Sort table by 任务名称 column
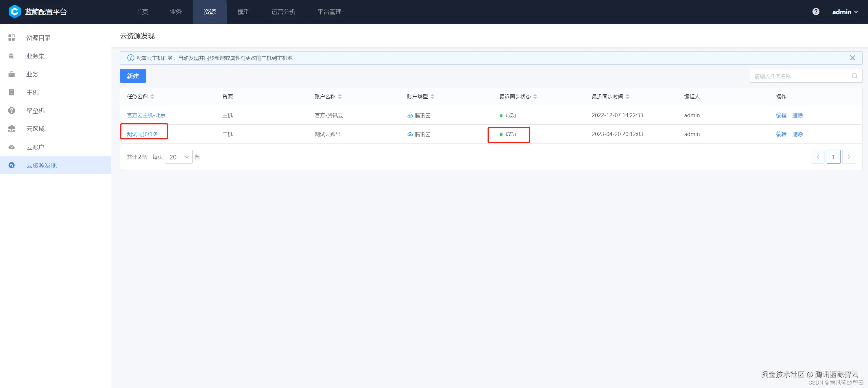The image size is (868, 388). (x=152, y=97)
